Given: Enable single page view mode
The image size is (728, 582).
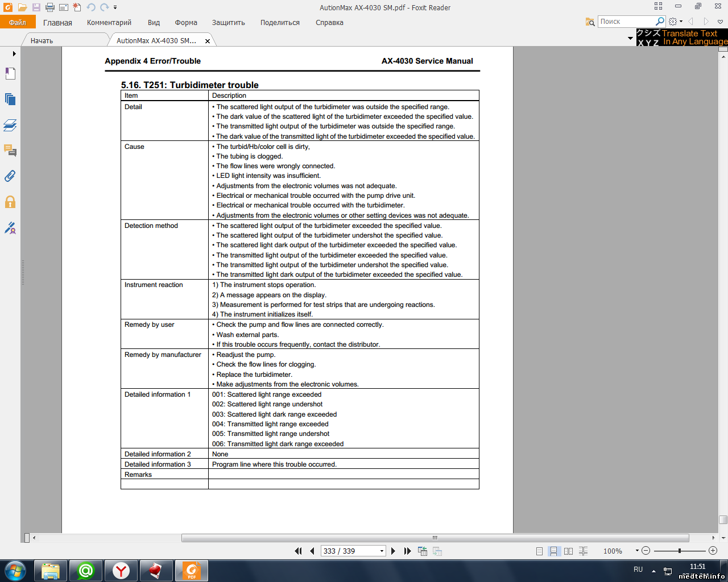Looking at the screenshot, I should point(539,551).
